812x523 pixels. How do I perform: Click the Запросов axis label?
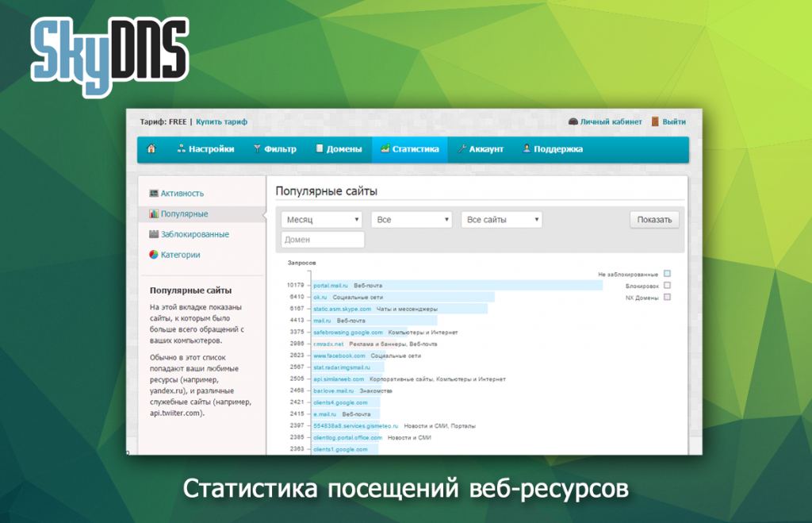point(302,263)
